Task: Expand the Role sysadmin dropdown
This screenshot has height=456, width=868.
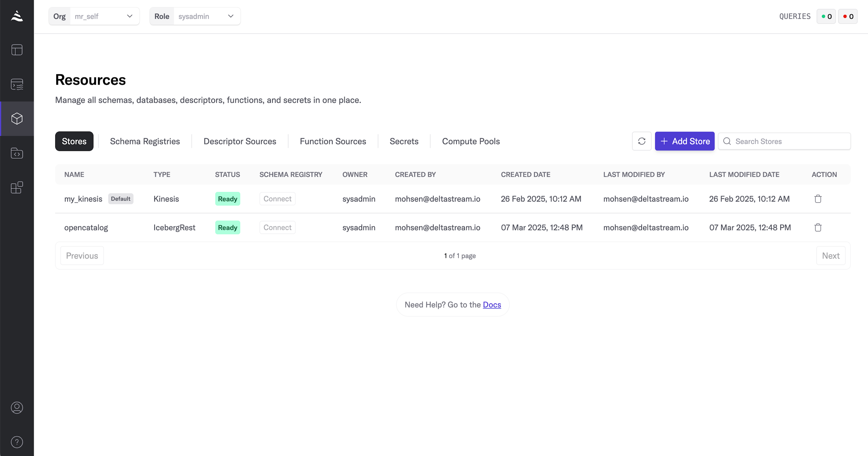Action: click(x=206, y=16)
